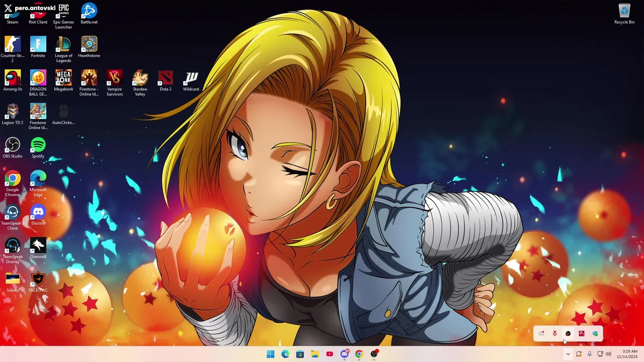Select the OBS Studio desktop shortcut
Screen dimensions: 644x362
click(13, 148)
